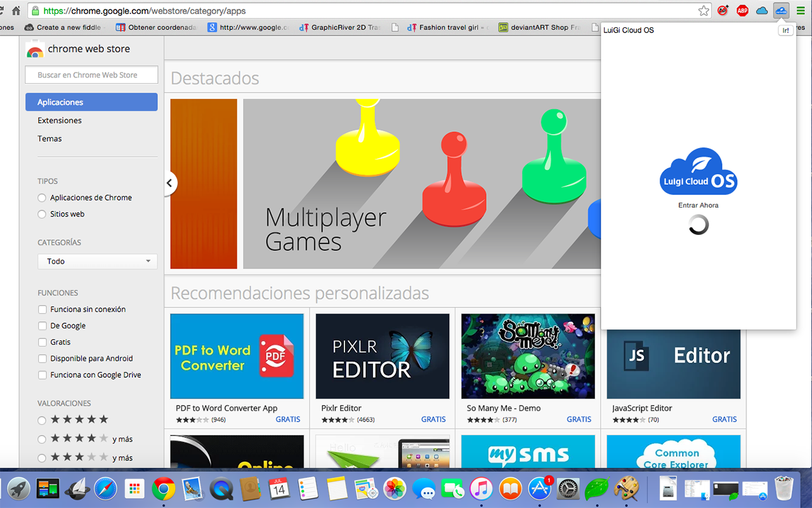Click Entrar Ahora in the popup
This screenshot has height=508, width=812.
[698, 205]
